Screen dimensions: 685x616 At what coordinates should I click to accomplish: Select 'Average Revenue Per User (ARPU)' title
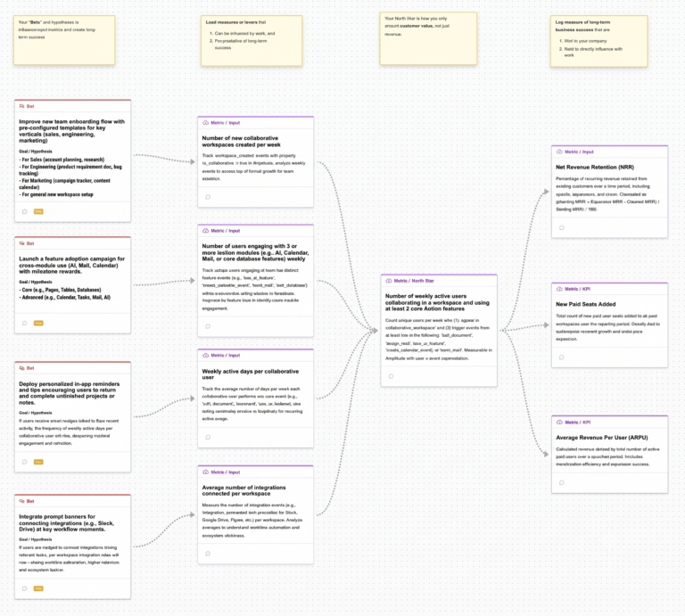click(x=601, y=437)
